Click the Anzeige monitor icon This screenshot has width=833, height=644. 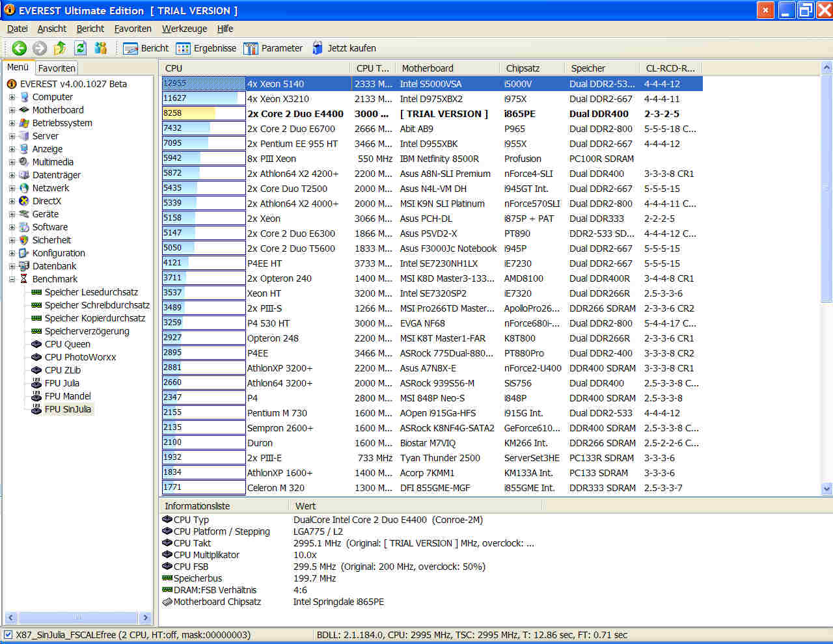click(x=24, y=149)
